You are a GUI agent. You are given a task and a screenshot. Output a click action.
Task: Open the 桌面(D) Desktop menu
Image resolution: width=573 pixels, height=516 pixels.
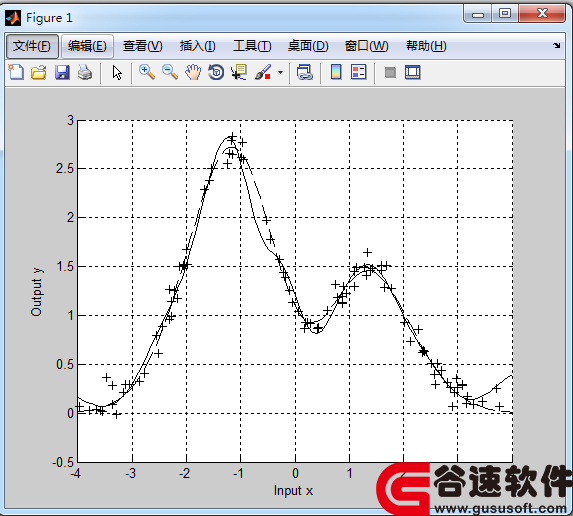click(x=308, y=46)
